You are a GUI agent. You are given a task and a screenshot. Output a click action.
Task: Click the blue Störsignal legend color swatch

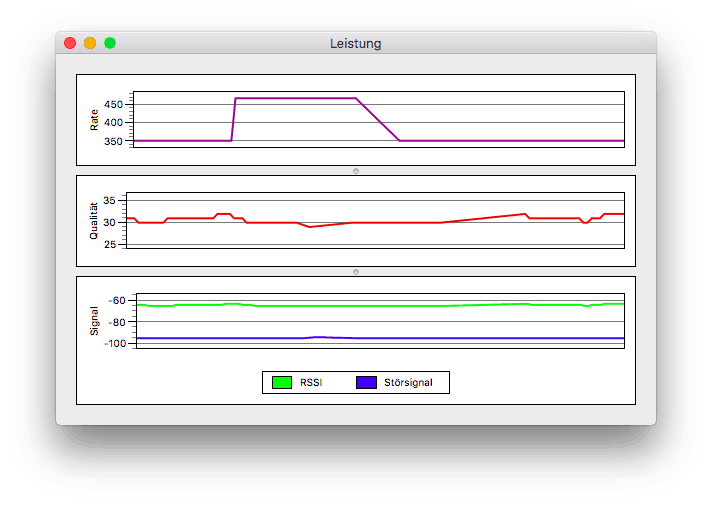click(x=366, y=382)
